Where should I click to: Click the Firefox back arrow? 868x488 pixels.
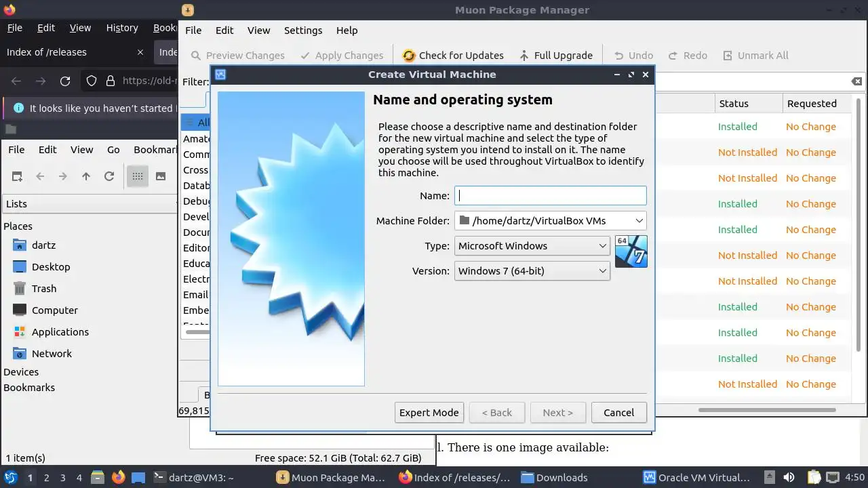pos(16,81)
